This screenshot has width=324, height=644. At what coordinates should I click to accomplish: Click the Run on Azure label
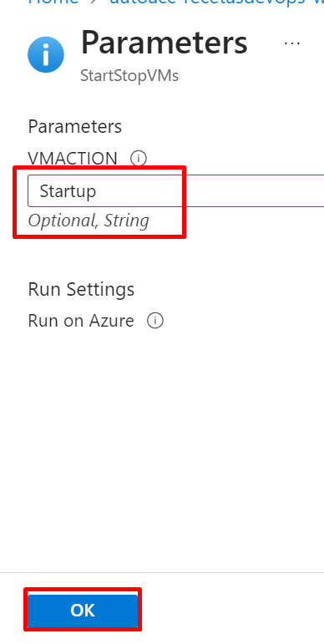pyautogui.click(x=81, y=321)
